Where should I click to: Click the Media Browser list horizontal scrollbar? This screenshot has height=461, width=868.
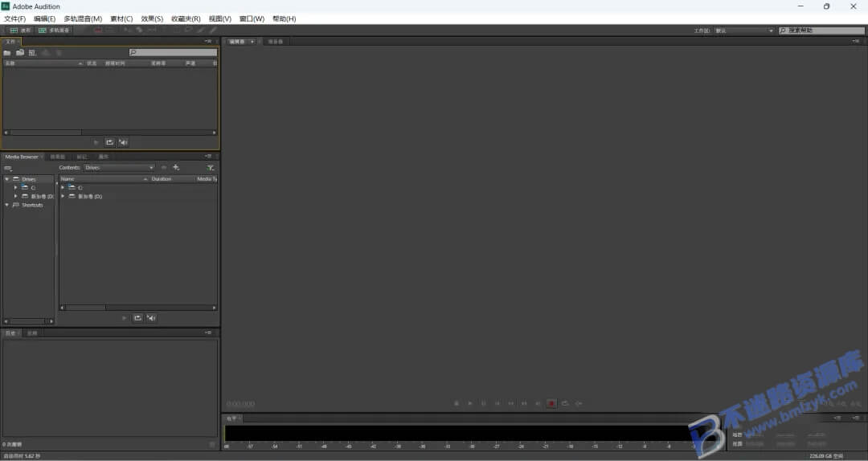click(x=138, y=307)
